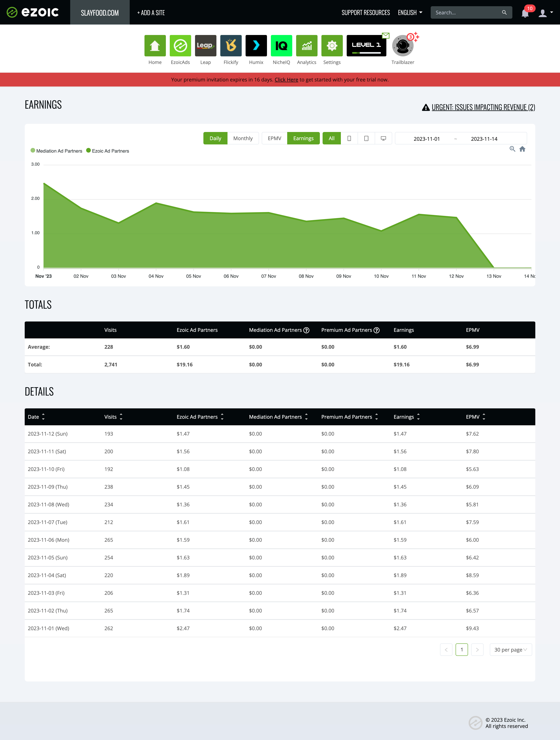Screen dimensions: 560x740
Task: Show Earnings in the chart
Action: click(303, 138)
